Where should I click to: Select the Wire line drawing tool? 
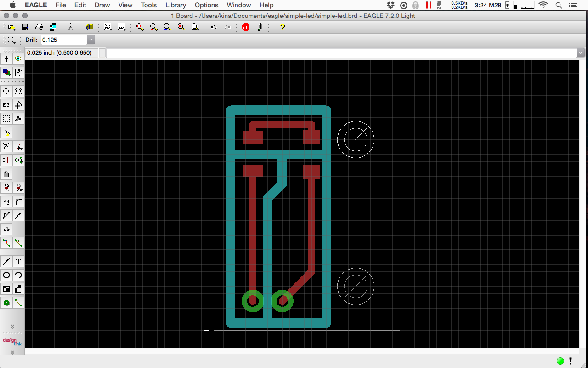pyautogui.click(x=6, y=261)
